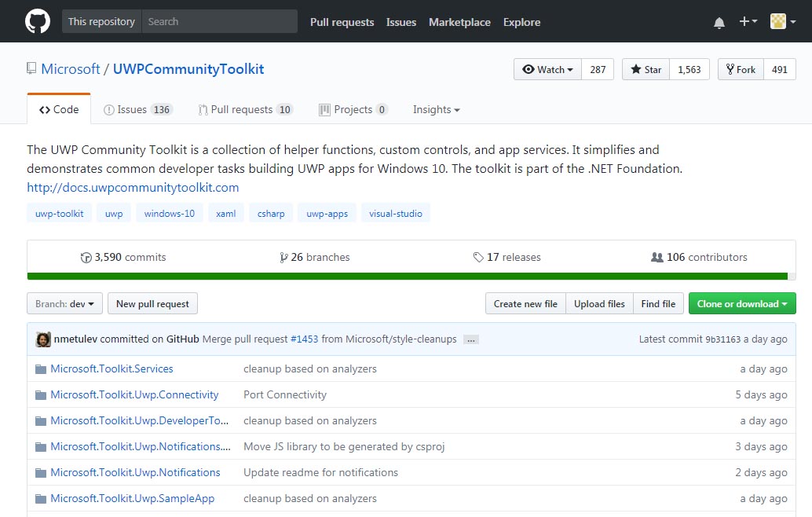Image resolution: width=812 pixels, height=517 pixels.
Task: Click New pull request button
Action: click(x=152, y=303)
